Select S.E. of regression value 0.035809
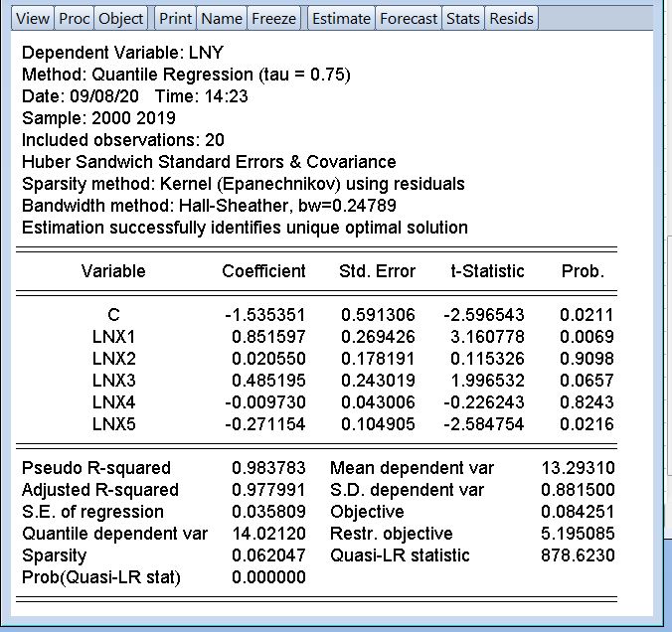This screenshot has height=632, width=672. pos(268,512)
